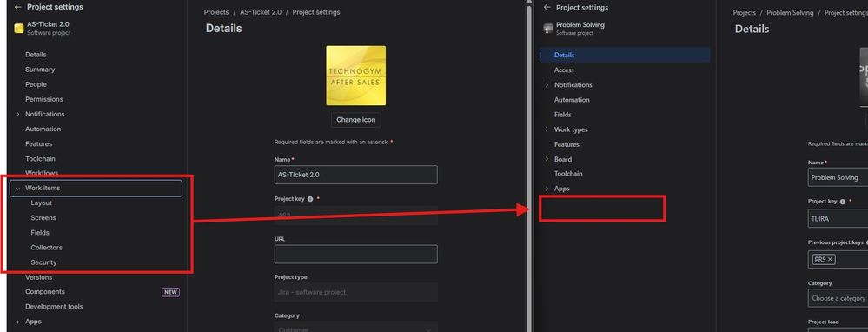Click AS-Ticket 2.0 breadcrumb link
This screenshot has height=332, width=868.
(x=261, y=12)
